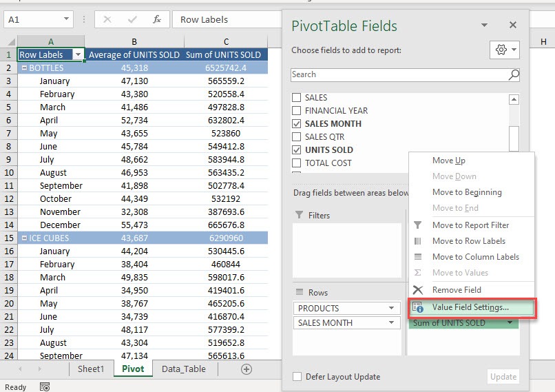Switch to the Sheet1 tab

point(91,369)
